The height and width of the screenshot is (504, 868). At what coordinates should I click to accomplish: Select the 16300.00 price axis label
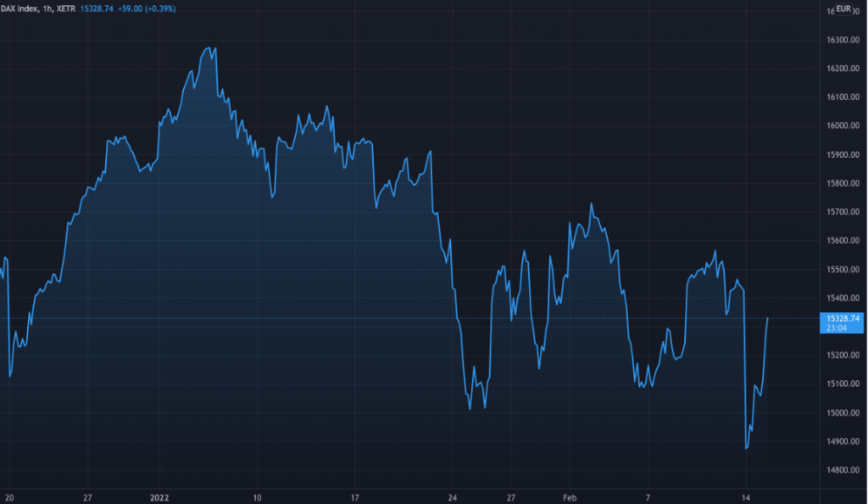pyautogui.click(x=843, y=41)
